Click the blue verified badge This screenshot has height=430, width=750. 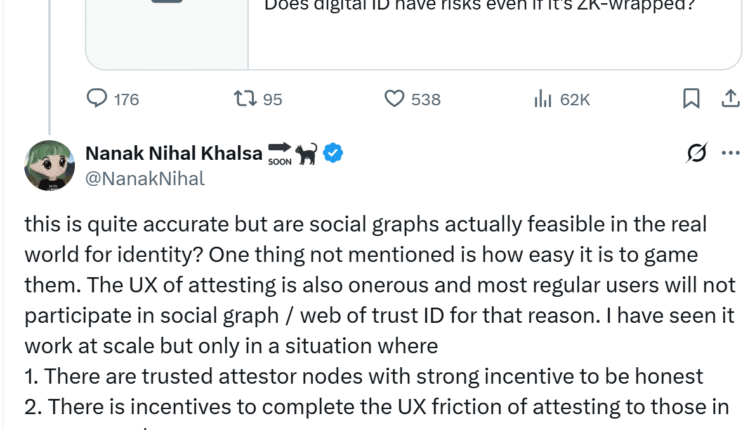(333, 153)
